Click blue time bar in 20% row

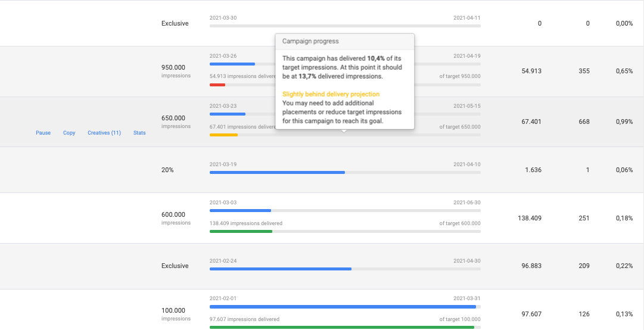(x=277, y=172)
